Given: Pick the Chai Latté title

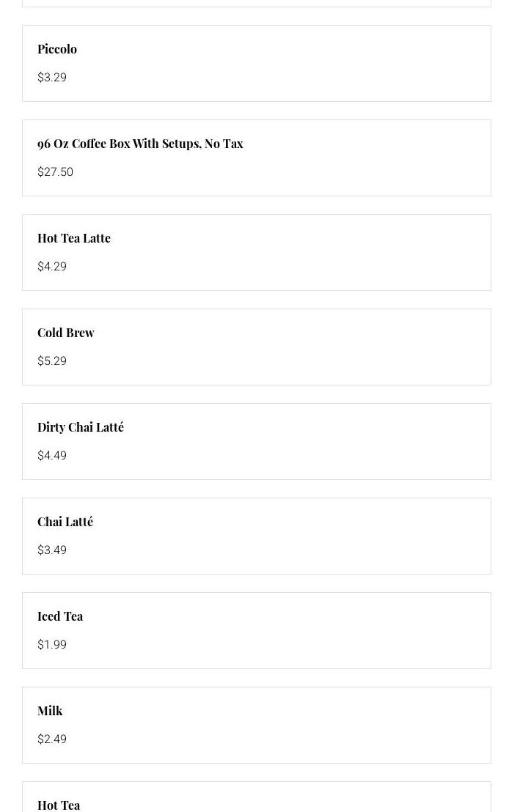Looking at the screenshot, I should [65, 522].
